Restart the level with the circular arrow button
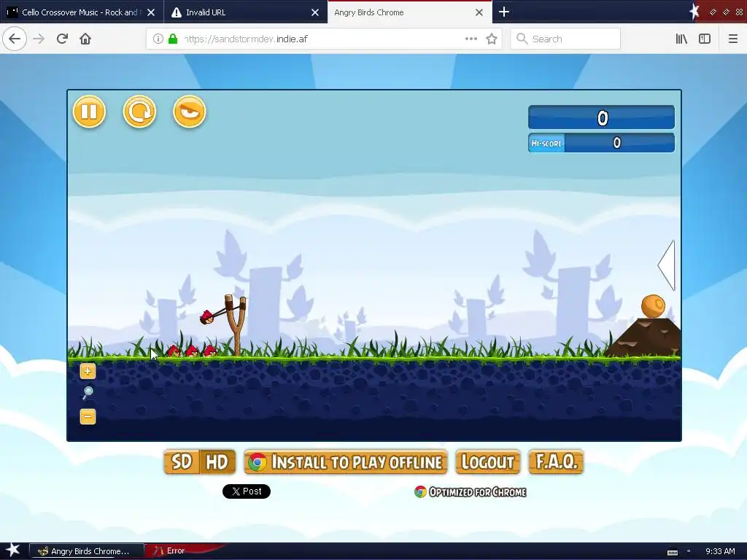This screenshot has height=560, width=747. click(x=139, y=112)
